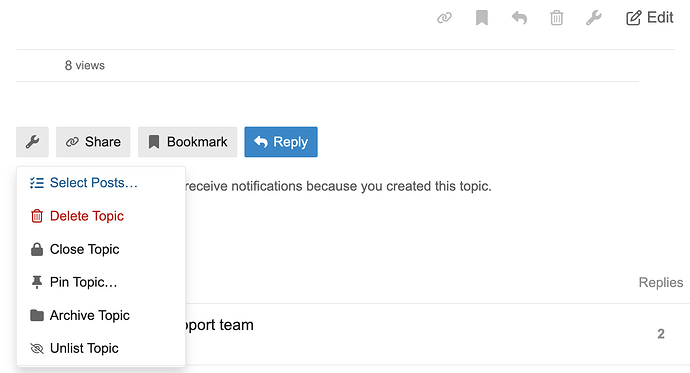Delete the post with the trash icon
This screenshot has height=373, width=690.
click(557, 18)
